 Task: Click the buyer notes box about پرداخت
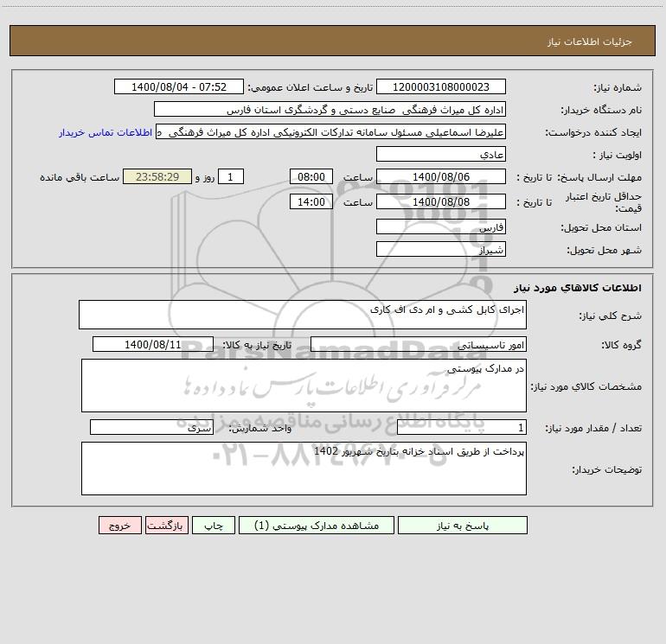[304, 469]
